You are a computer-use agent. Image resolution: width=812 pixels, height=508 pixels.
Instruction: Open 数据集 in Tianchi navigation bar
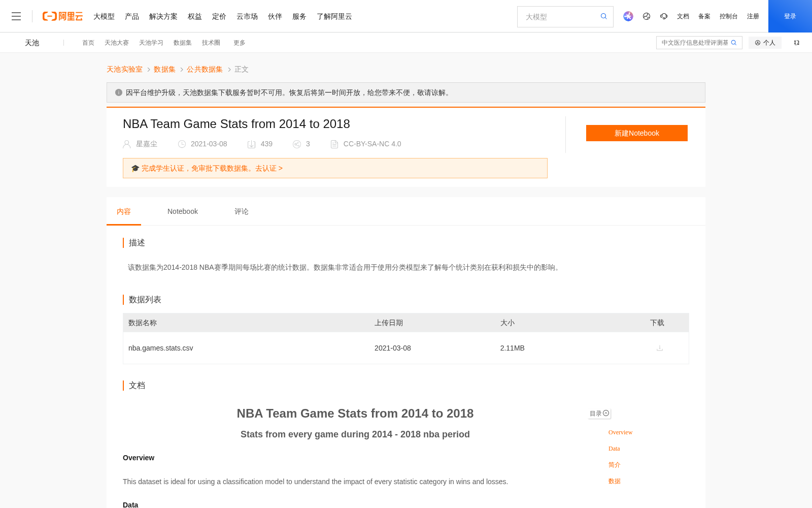[x=183, y=43]
